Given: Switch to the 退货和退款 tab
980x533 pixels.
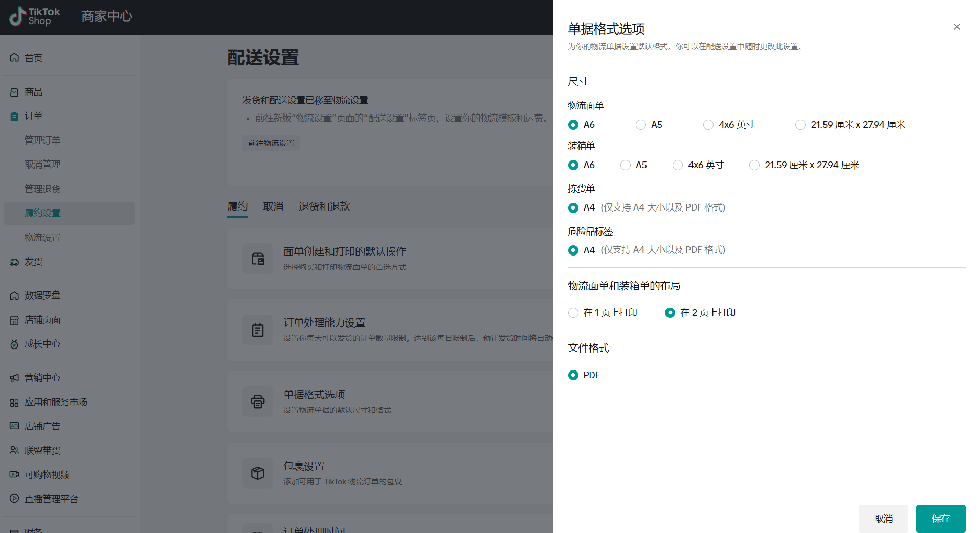Looking at the screenshot, I should (324, 206).
